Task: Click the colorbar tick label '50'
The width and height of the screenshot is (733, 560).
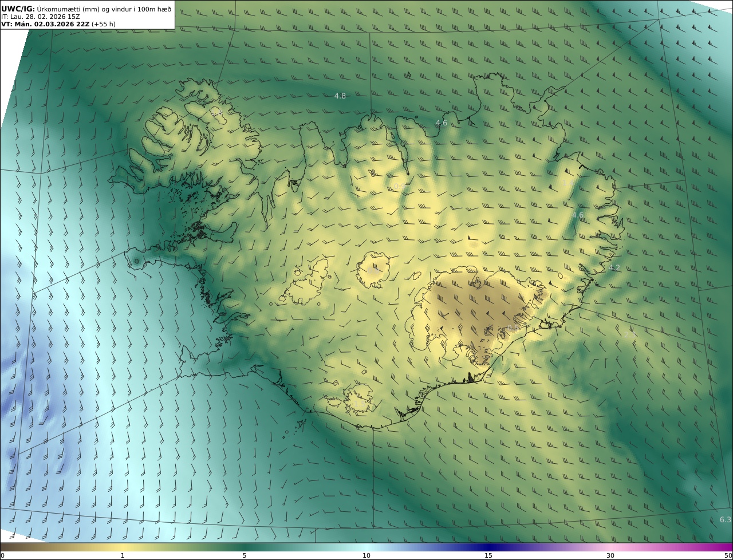Action: point(728,555)
